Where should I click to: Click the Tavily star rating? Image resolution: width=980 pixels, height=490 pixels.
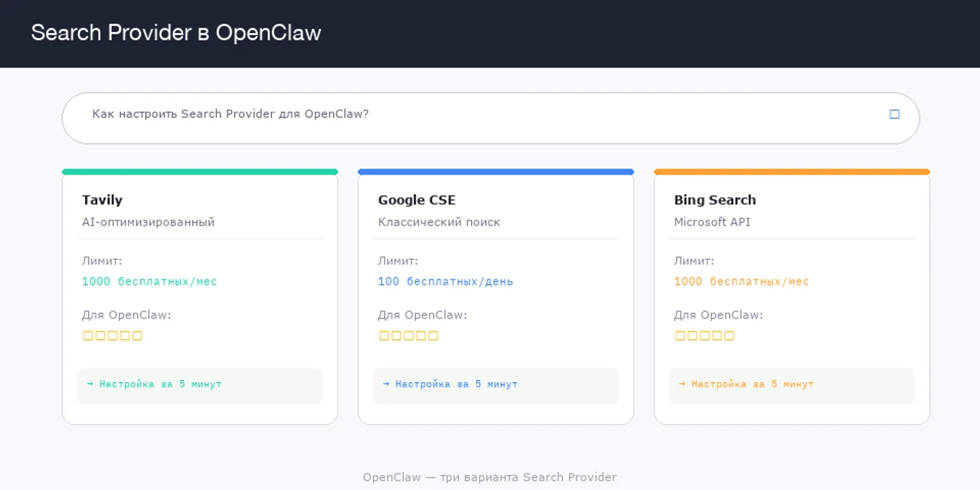pyautogui.click(x=113, y=335)
